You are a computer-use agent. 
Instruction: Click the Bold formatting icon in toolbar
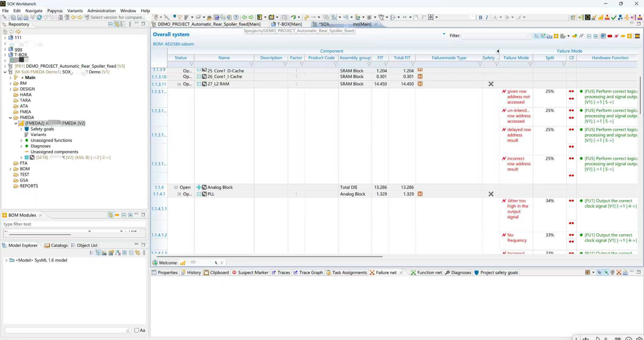point(481,17)
